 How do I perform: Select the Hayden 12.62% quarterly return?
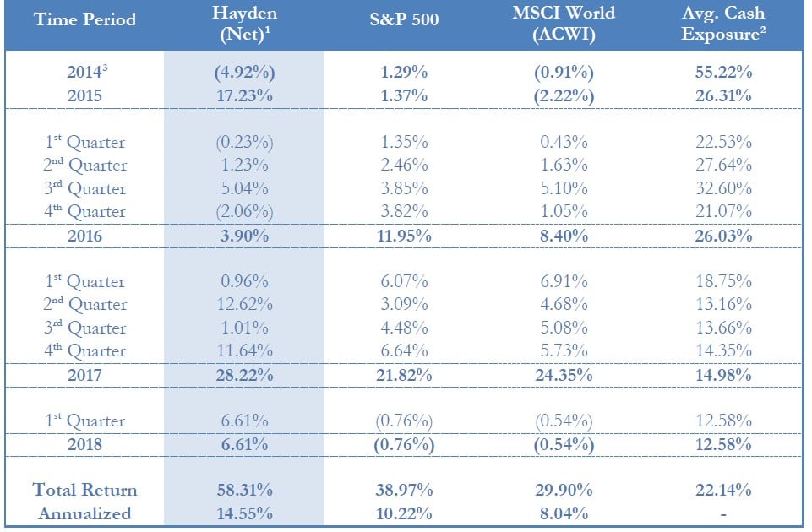coord(243,305)
